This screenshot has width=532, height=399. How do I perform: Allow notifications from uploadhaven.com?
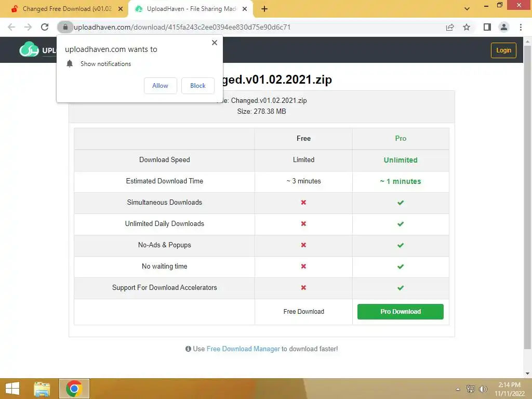[x=160, y=86]
